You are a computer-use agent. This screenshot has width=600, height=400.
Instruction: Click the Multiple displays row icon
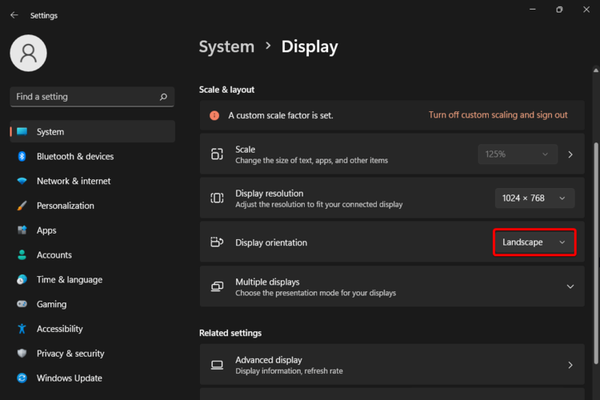(x=217, y=287)
